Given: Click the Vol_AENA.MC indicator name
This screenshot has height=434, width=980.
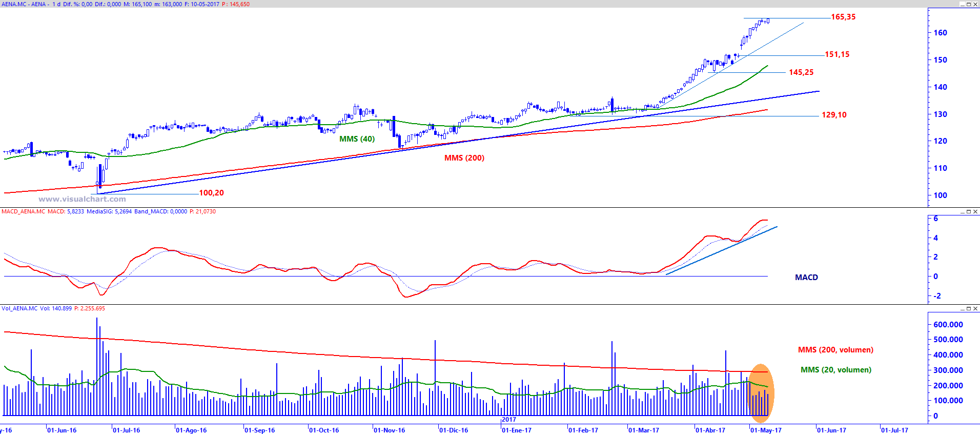Looking at the screenshot, I should 19,308.
